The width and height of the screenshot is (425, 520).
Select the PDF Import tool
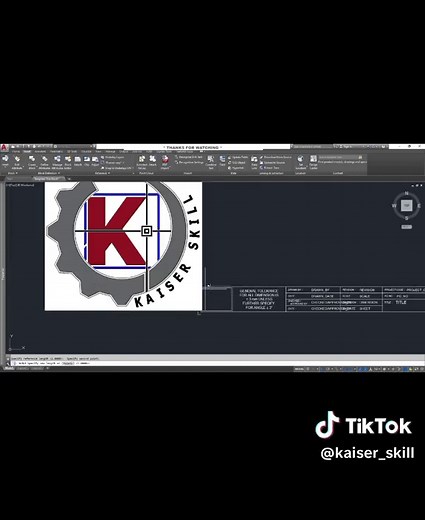point(165,162)
